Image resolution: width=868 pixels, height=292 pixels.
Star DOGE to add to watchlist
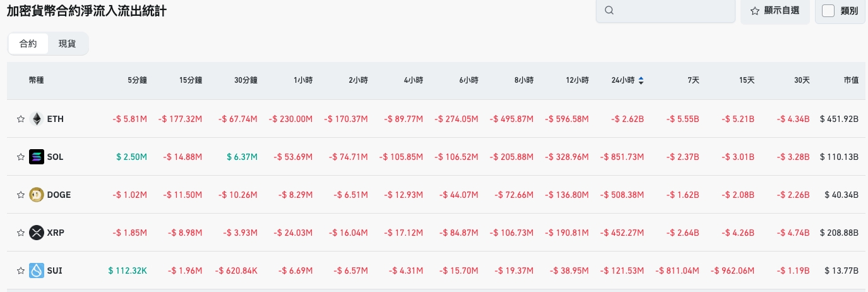[x=20, y=195]
